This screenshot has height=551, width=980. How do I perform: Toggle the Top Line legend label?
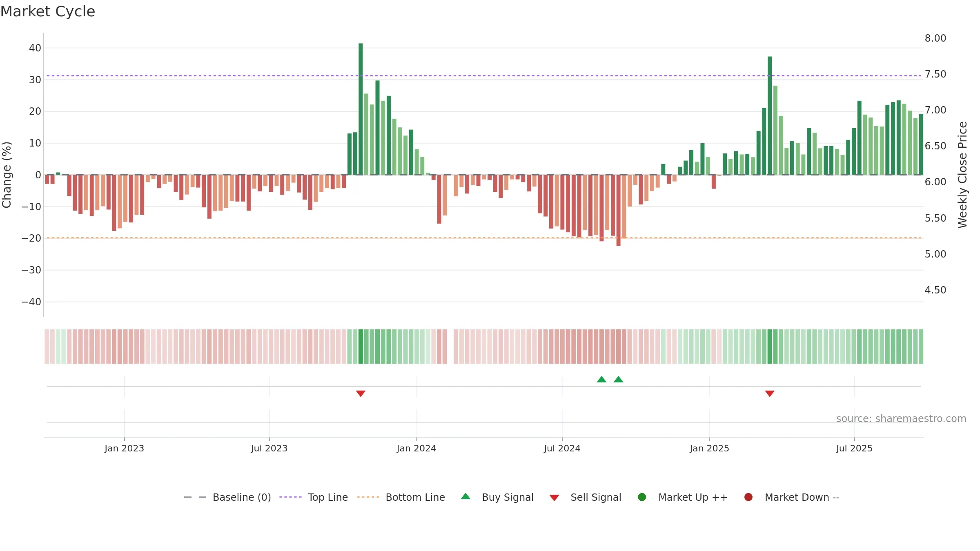pyautogui.click(x=328, y=497)
